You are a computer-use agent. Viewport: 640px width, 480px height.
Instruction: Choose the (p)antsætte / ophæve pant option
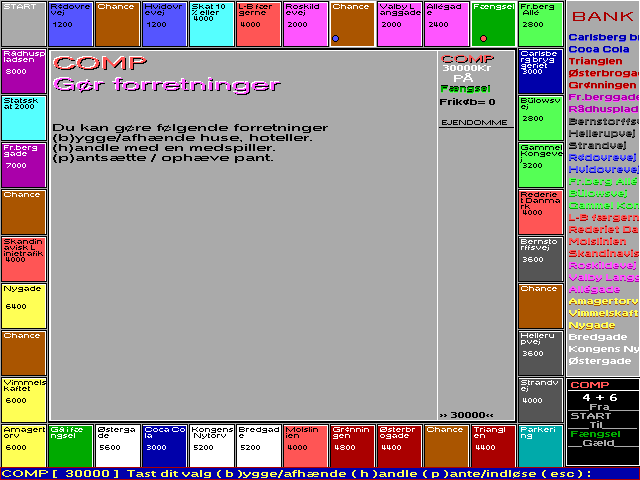click(163, 158)
